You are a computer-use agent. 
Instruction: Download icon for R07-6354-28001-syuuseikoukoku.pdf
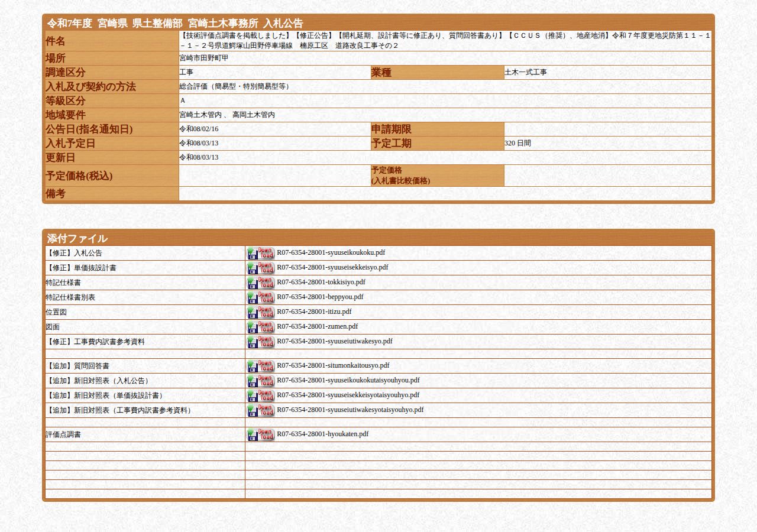[261, 253]
